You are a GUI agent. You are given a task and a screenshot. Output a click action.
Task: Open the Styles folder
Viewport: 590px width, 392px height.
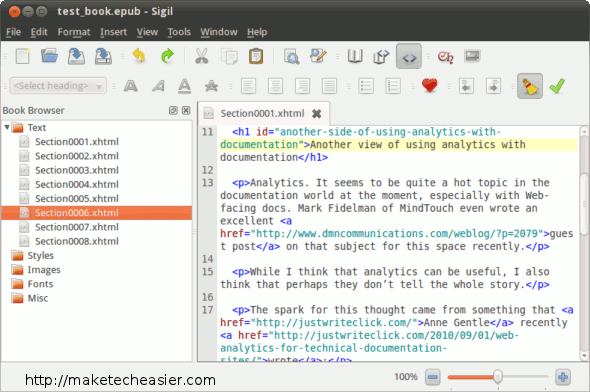(33, 255)
